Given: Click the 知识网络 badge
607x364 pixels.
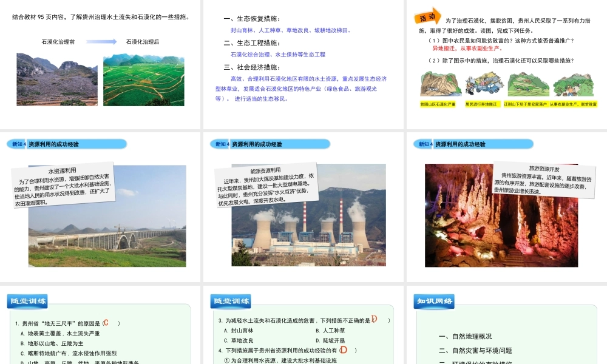Looking at the screenshot, I should [x=435, y=301].
